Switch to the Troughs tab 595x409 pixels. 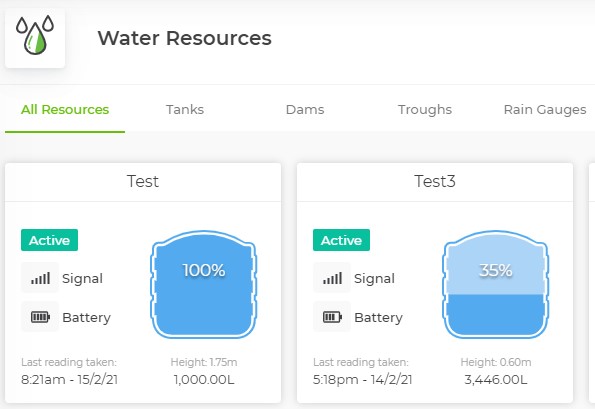[425, 110]
